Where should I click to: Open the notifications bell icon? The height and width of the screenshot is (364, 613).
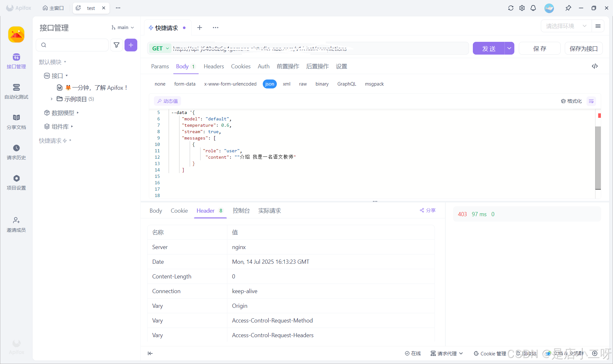pyautogui.click(x=533, y=8)
